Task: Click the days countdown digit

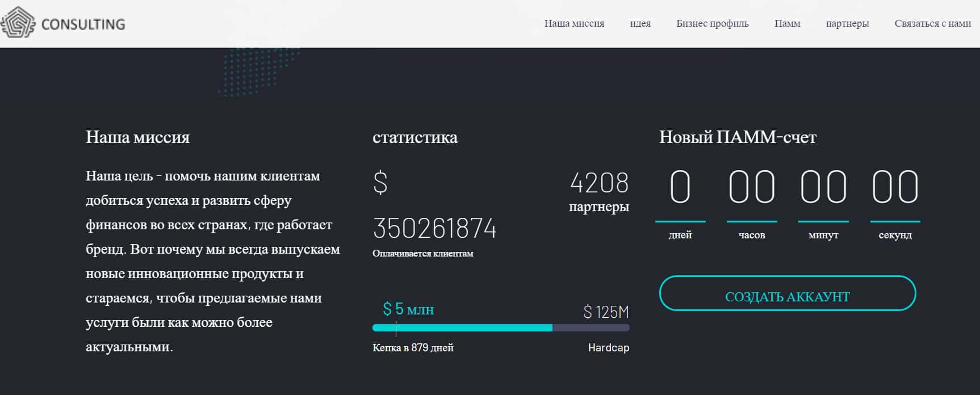Action: [x=680, y=187]
